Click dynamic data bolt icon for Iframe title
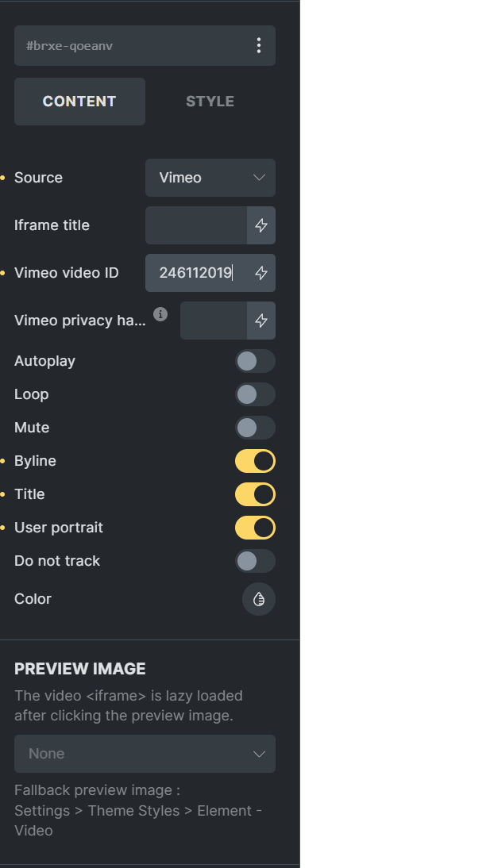This screenshot has height=868, width=494. click(261, 225)
